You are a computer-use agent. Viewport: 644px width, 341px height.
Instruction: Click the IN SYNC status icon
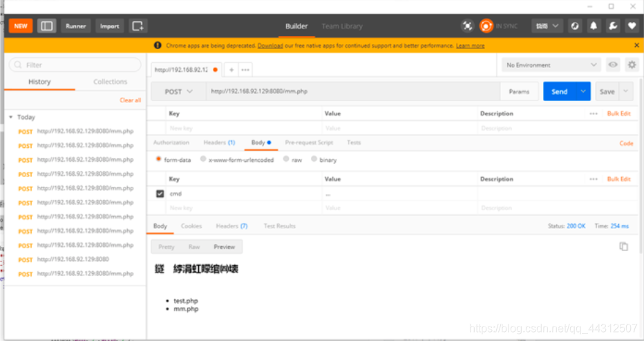(x=486, y=26)
